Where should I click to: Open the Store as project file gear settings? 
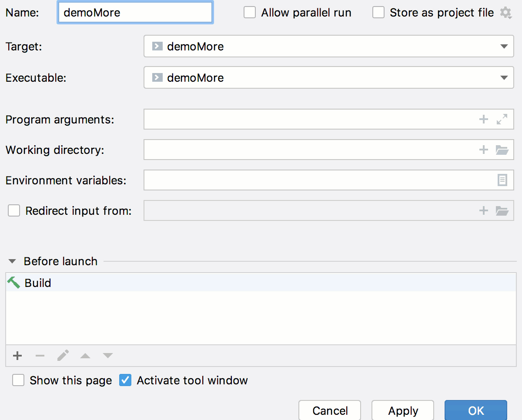505,13
